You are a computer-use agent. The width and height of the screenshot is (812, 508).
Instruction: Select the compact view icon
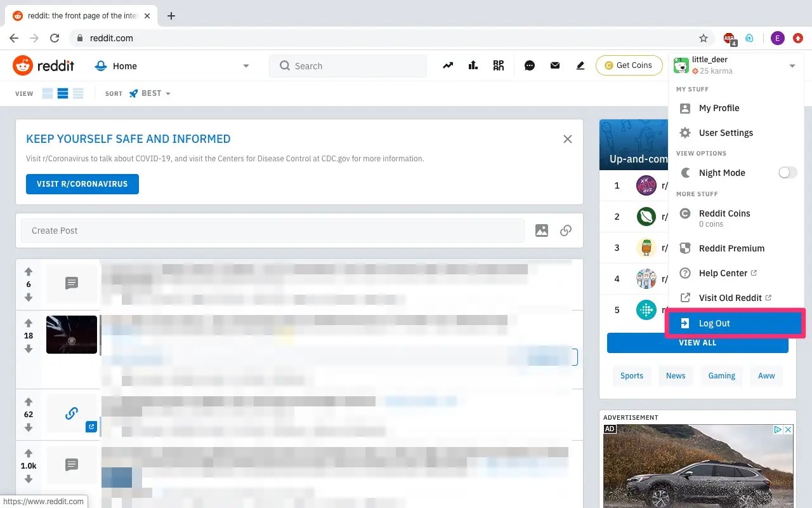pyautogui.click(x=78, y=93)
